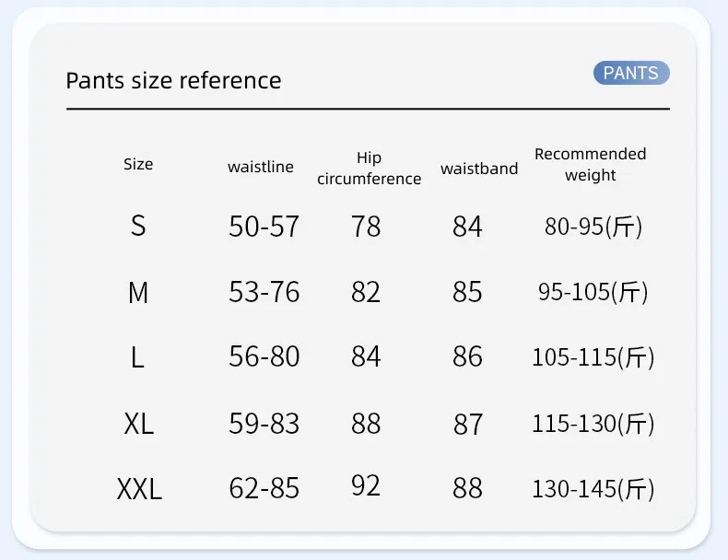The image size is (728, 560).
Task: Click the Pants size reference title
Action: click(173, 80)
